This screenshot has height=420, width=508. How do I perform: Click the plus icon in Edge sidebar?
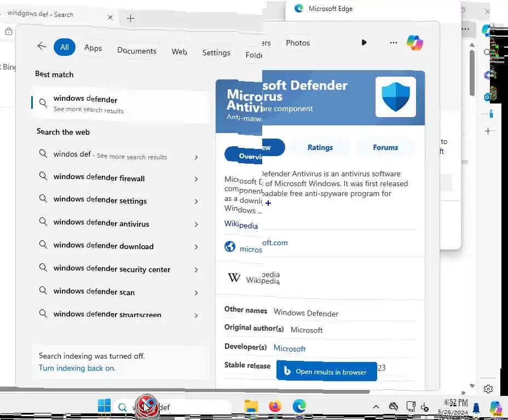488,131
